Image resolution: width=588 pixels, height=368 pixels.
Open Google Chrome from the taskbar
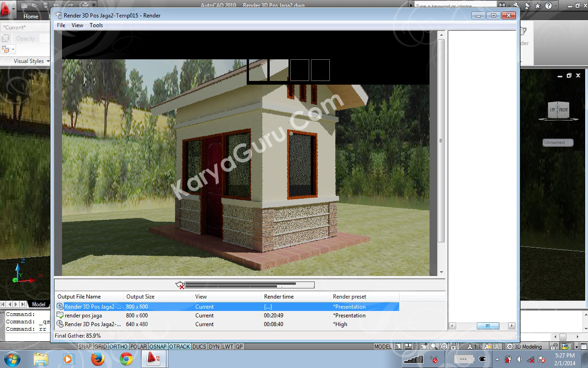click(126, 359)
